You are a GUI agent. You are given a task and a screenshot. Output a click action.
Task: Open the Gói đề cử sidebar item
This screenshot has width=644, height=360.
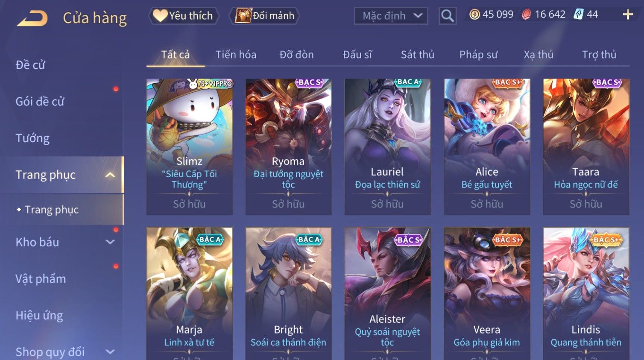coord(40,102)
